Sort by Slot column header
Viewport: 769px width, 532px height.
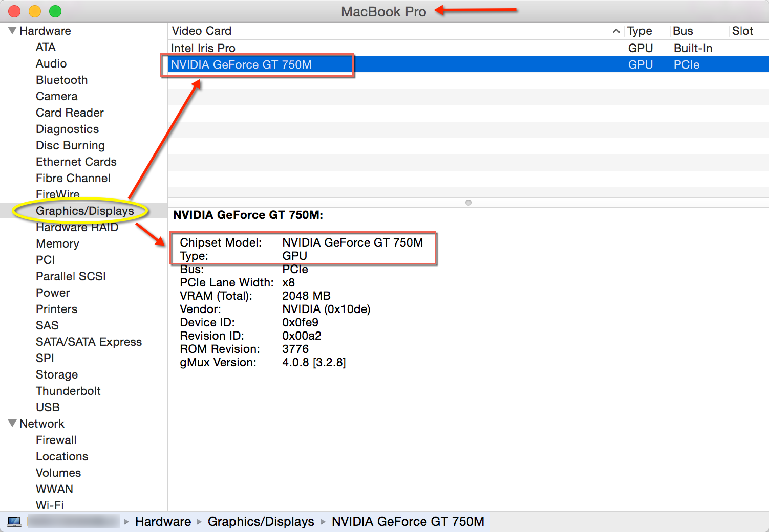742,31
